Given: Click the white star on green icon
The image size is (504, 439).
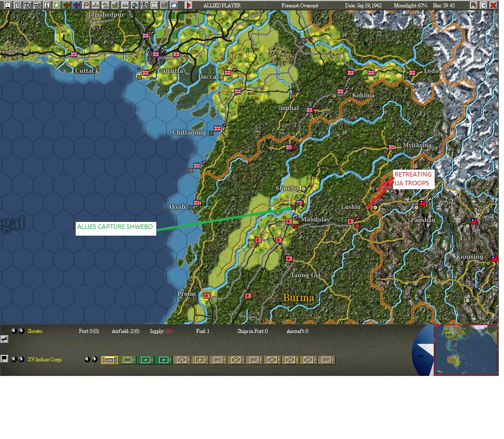Looking at the screenshot, I should pos(57,5).
